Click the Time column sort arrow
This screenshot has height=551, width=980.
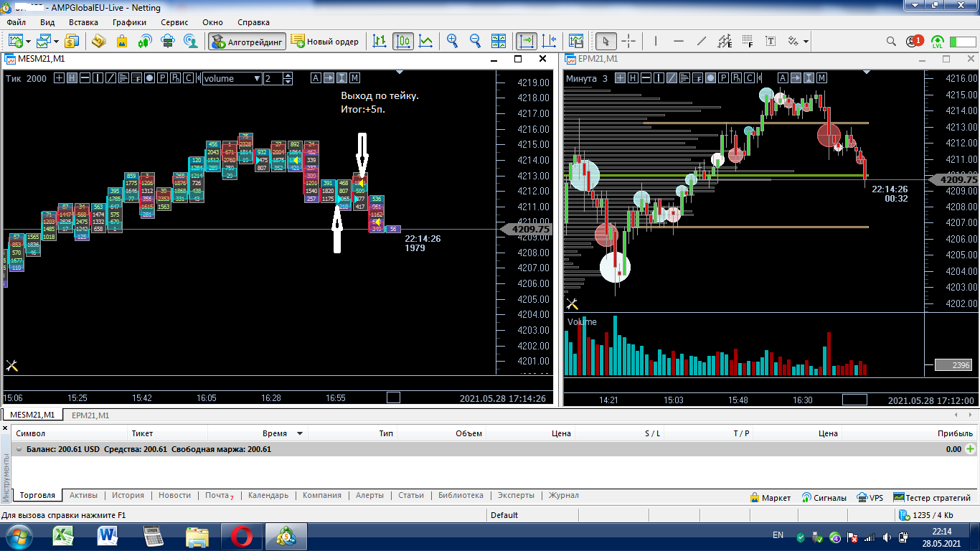(300, 433)
